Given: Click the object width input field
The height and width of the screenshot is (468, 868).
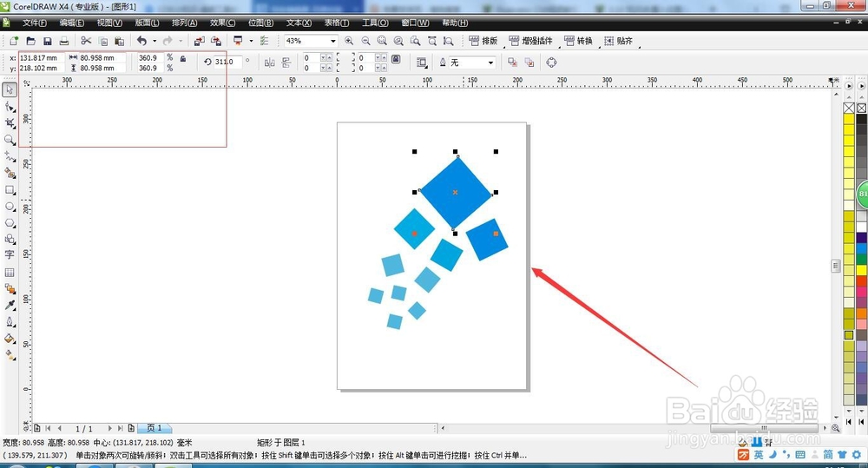Looking at the screenshot, I should coord(102,57).
